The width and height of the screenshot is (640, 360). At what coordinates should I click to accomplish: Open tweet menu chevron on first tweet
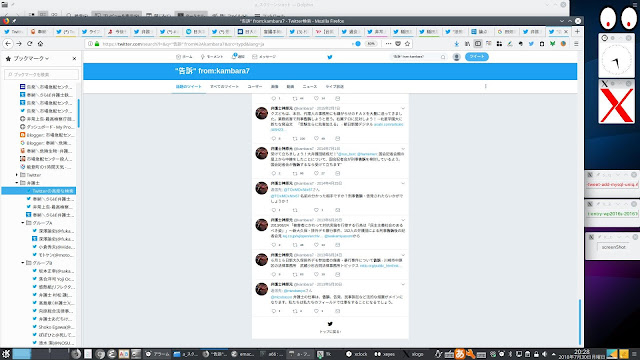(x=403, y=109)
